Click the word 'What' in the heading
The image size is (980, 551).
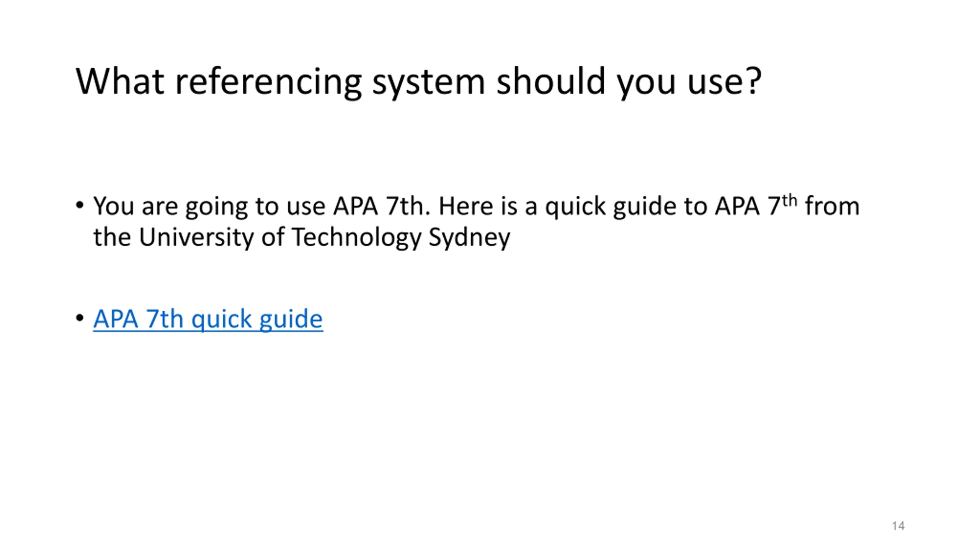120,81
